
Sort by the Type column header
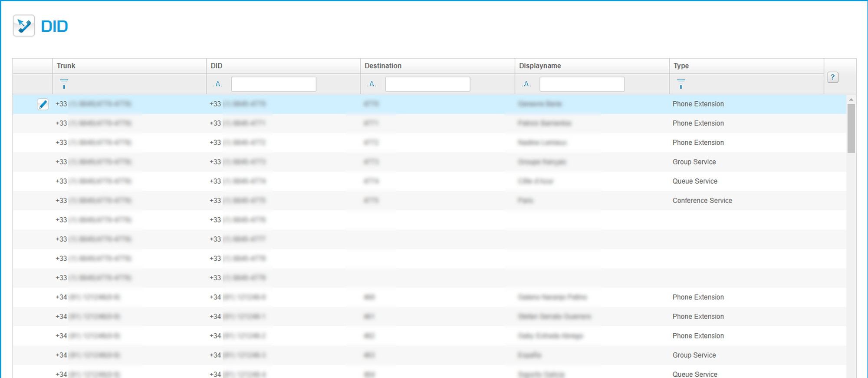click(681, 66)
